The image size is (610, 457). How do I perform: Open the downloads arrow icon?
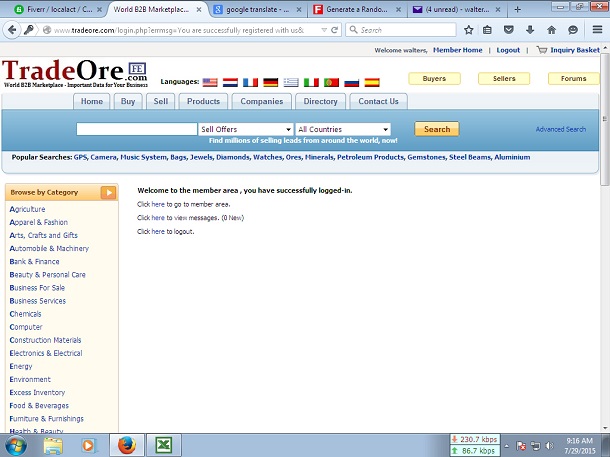click(530, 30)
